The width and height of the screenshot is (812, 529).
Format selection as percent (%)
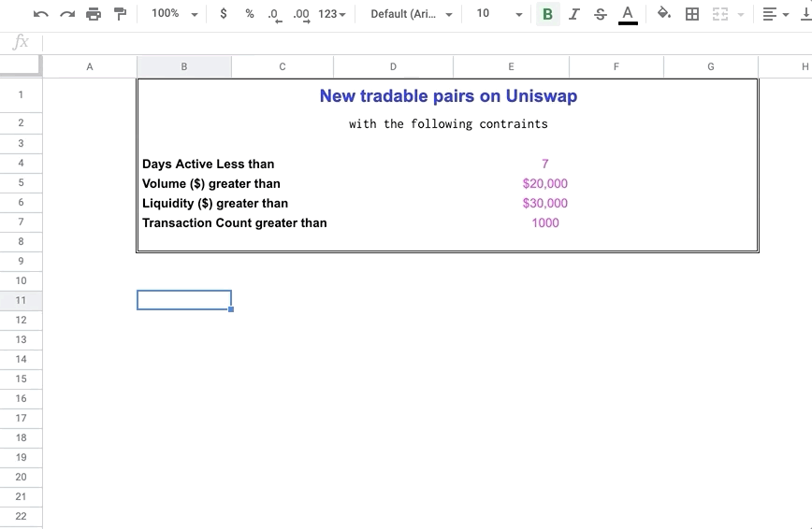pyautogui.click(x=249, y=14)
